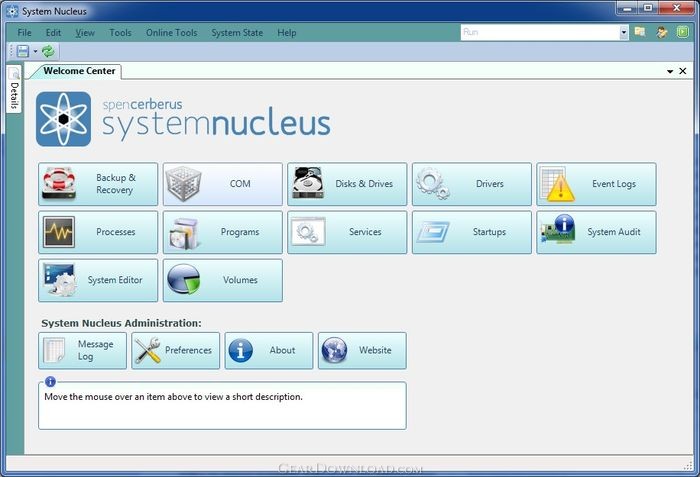Expand the Run box dropdown arrow
Screen dimensions: 700x477
[624, 32]
